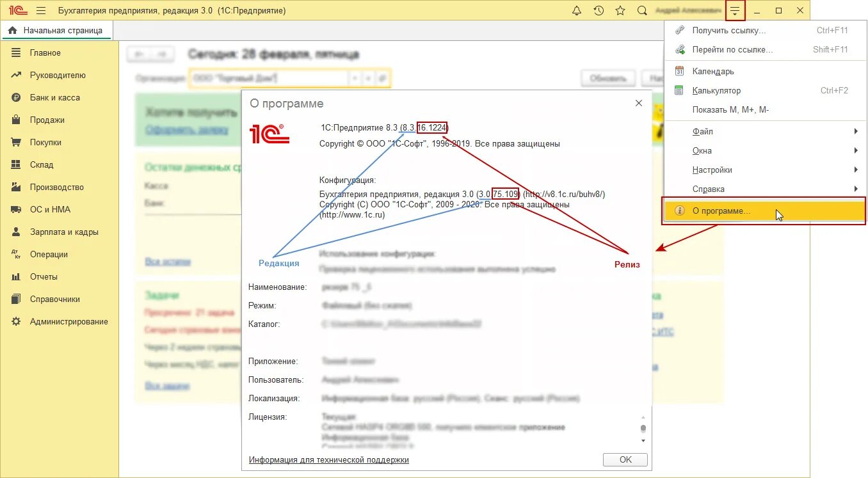Expand the Справка submenu

point(764,189)
